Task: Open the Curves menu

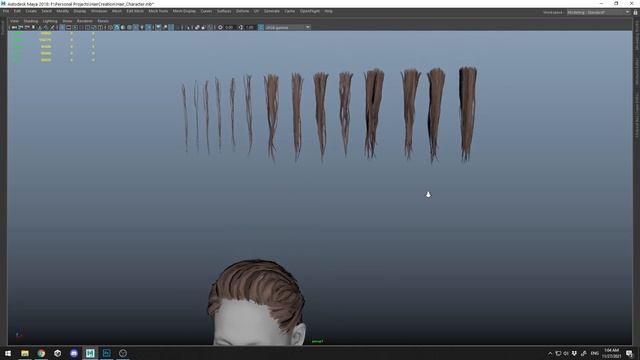Action: click(x=206, y=11)
